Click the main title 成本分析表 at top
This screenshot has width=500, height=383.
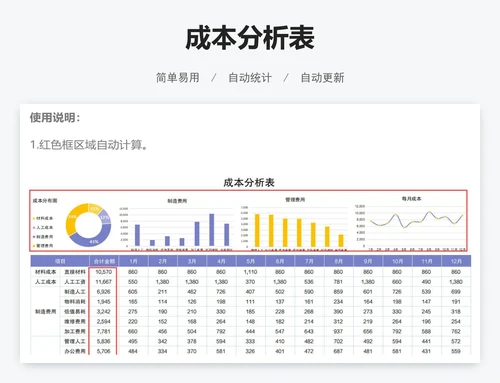coord(250,38)
